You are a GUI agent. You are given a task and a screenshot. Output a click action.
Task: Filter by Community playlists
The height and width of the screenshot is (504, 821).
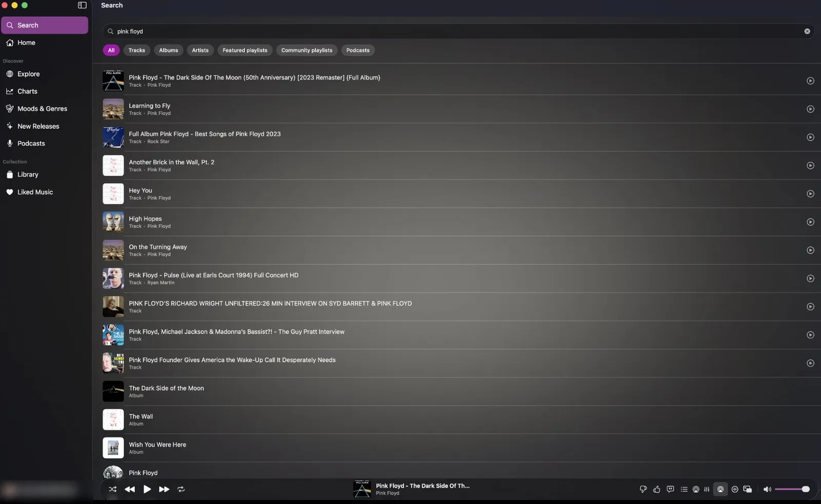pyautogui.click(x=307, y=50)
